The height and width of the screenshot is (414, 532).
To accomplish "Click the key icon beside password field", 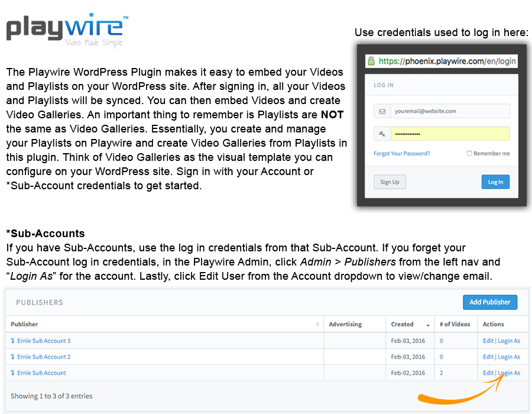I will point(382,134).
